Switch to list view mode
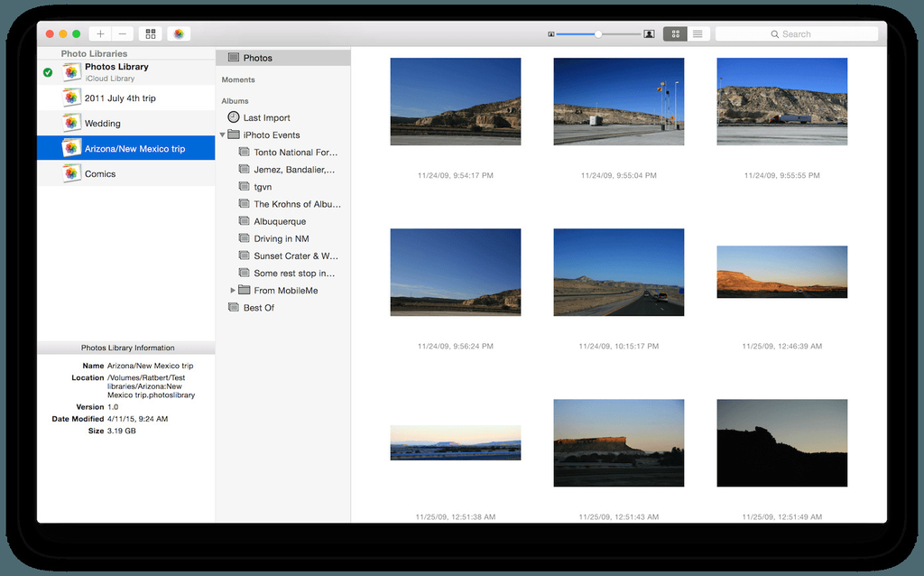 [x=698, y=33]
